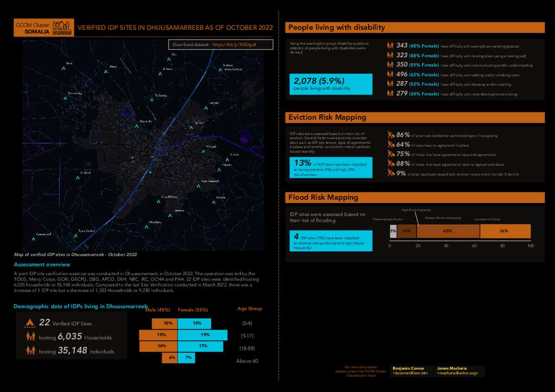Image resolution: width=555 pixels, height=392 pixels.
Task: Open the Download dataset bit.ly link
Action: 234,44
